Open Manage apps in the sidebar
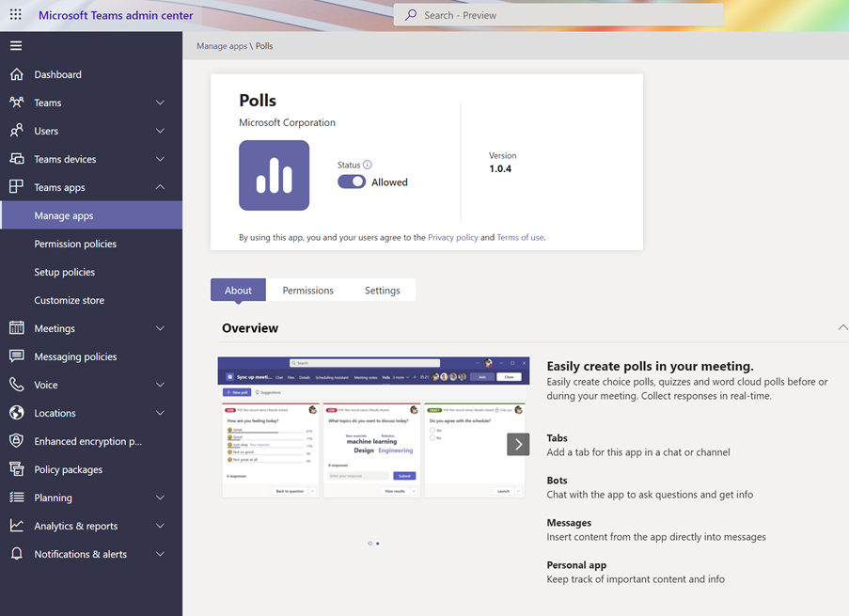 tap(91, 215)
